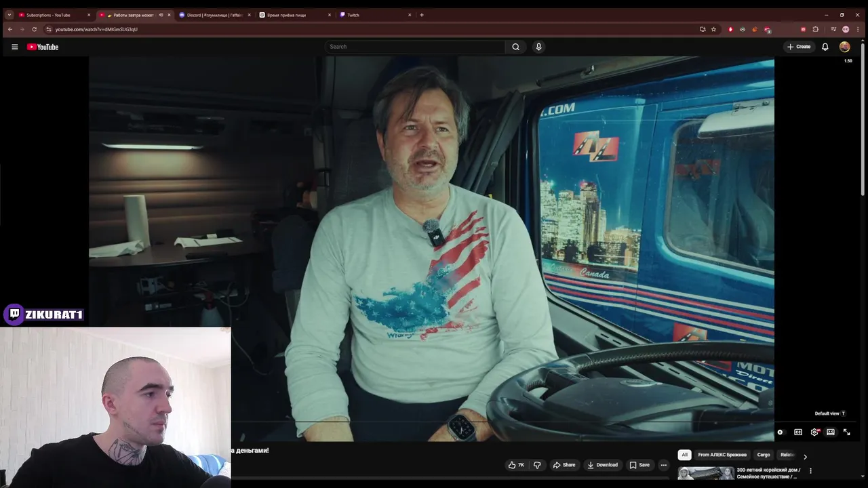
Task: Click the browser back arrow
Action: pos(9,29)
